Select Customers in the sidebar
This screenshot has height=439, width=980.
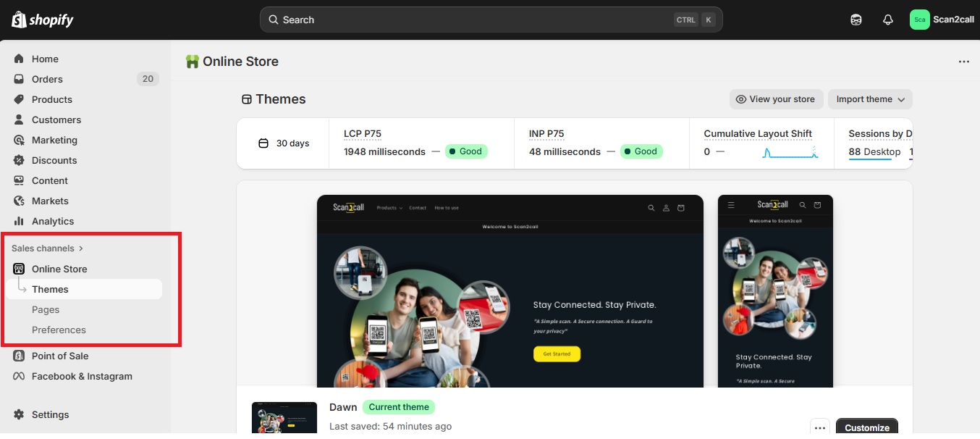coord(56,120)
